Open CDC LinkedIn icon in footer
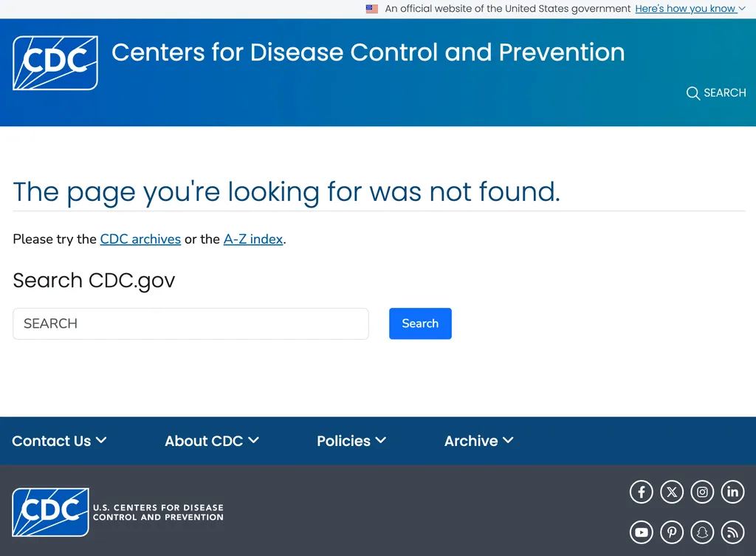 (x=732, y=492)
